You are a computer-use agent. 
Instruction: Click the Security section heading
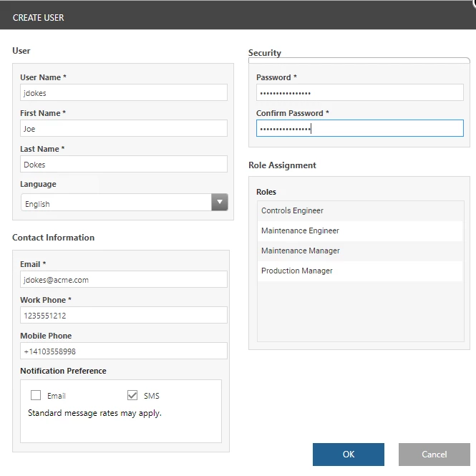[265, 53]
